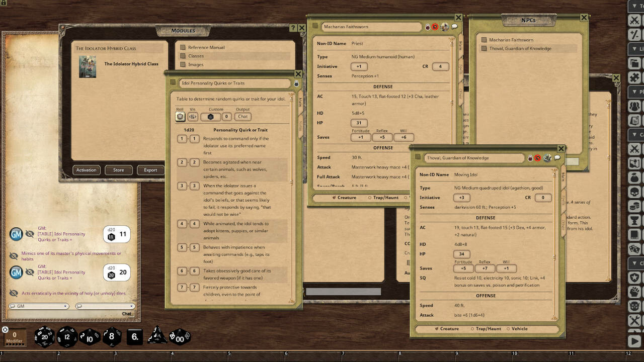Toggle the red Non-ID icon on Macharias's sheet
Image resolution: width=644 pixels, height=362 pixels.
435,27
